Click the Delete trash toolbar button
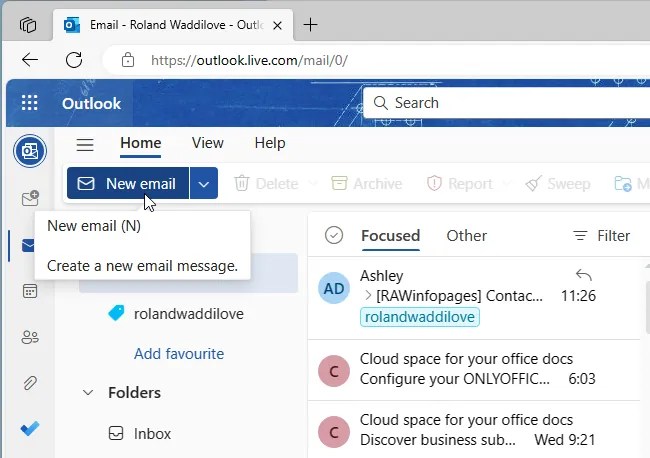 (x=266, y=183)
